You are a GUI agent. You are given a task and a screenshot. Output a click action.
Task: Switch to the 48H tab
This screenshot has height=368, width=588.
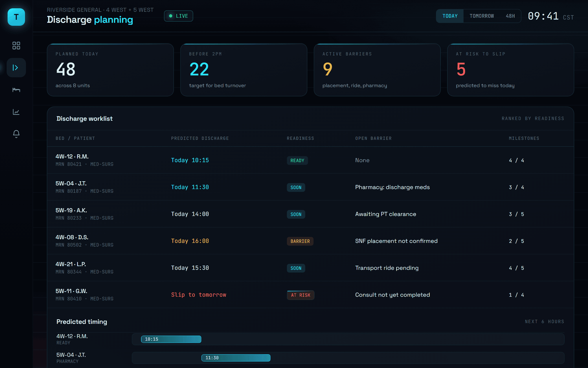(x=510, y=16)
